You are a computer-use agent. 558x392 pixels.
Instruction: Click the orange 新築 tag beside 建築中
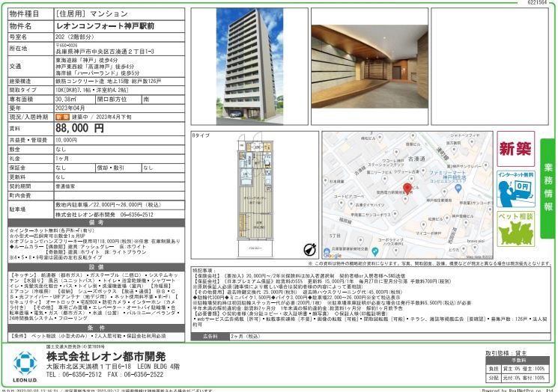62,117
